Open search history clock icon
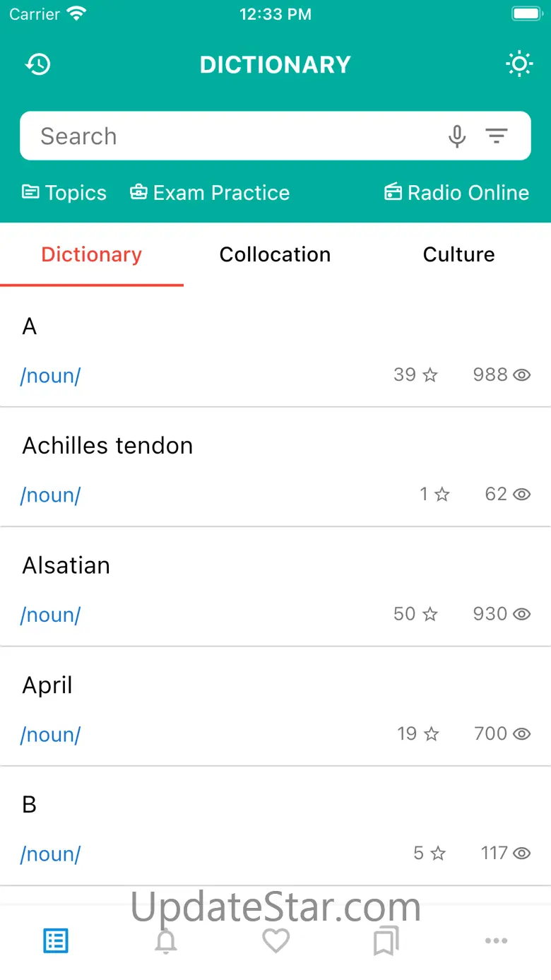Viewport: 551px width, 980px height. click(38, 64)
